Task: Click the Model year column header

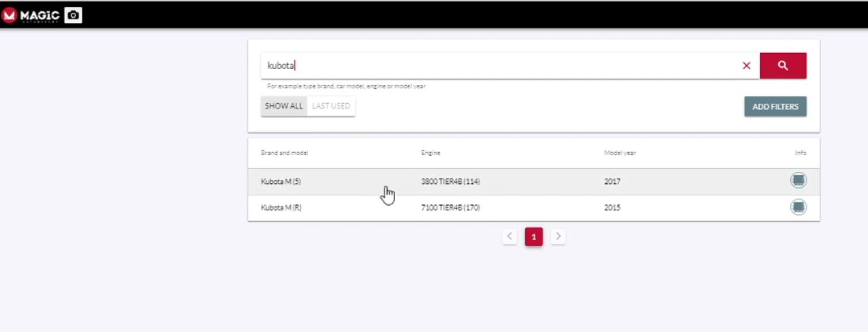Action: point(620,153)
